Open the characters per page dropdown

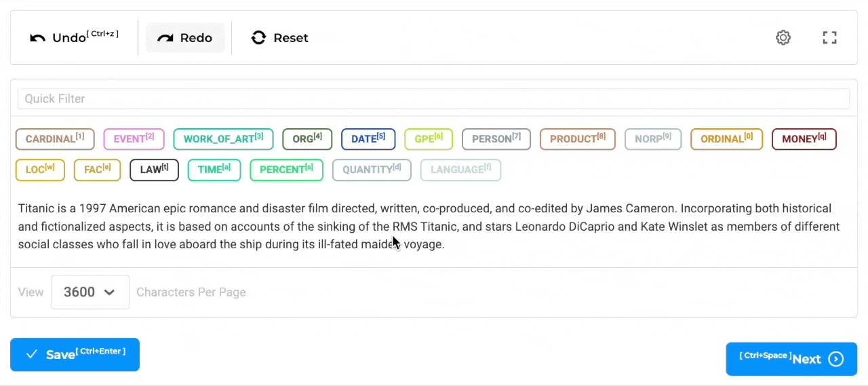90,292
